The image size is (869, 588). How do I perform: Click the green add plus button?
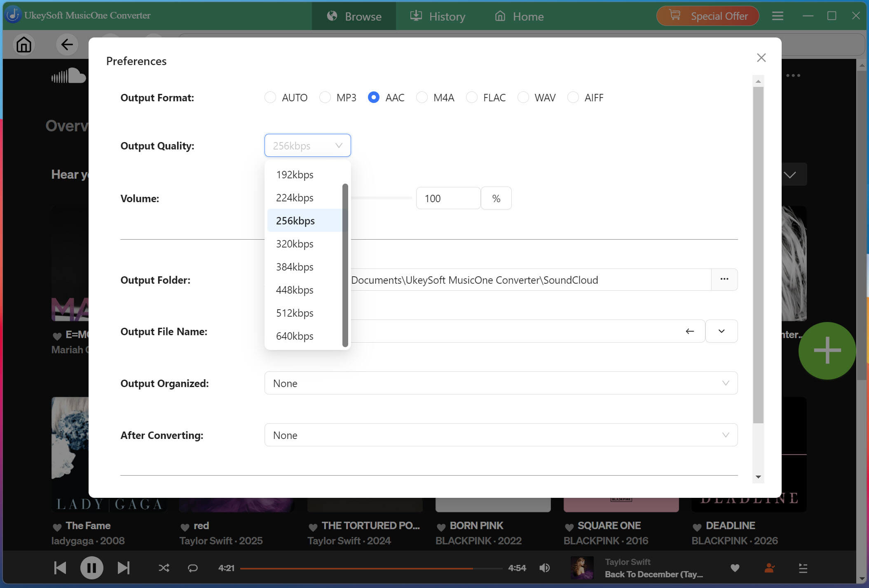tap(827, 351)
